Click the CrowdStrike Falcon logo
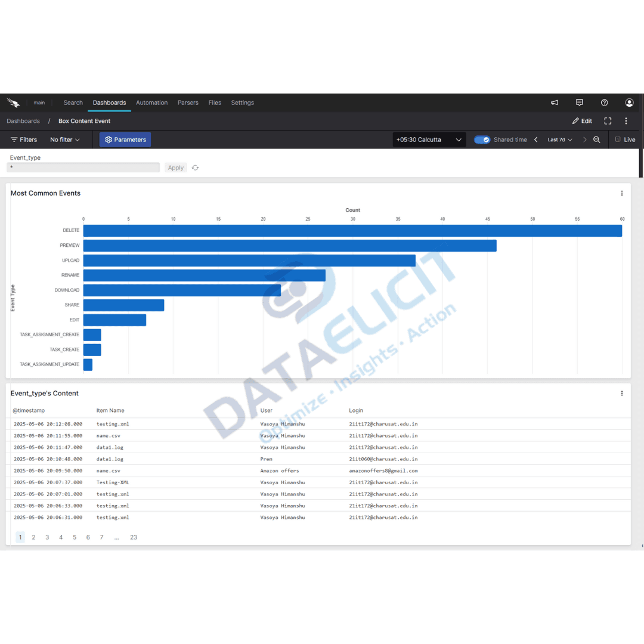 pyautogui.click(x=13, y=102)
